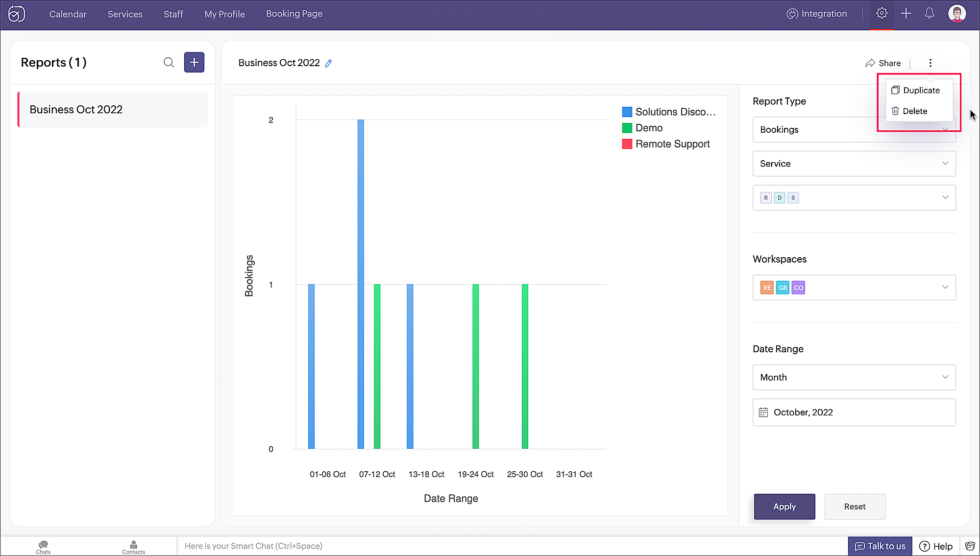Click the Smart Chat input field
Image resolution: width=980 pixels, height=556 pixels.
pos(512,546)
